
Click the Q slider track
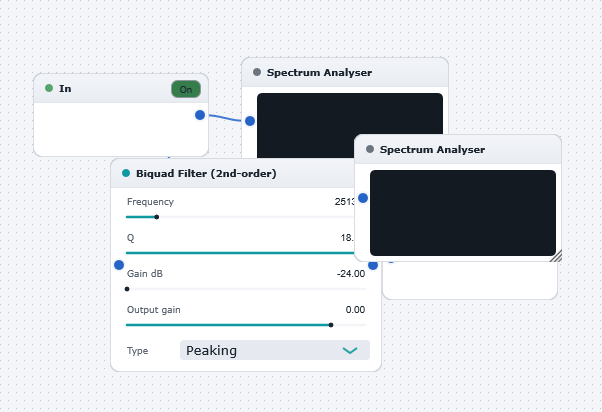coord(240,253)
